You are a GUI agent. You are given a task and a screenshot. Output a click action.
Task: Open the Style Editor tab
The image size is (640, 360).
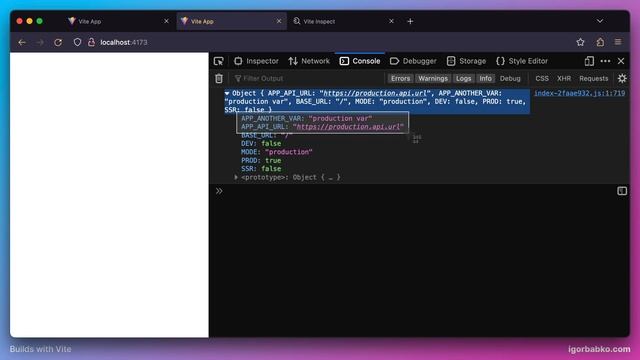pyautogui.click(x=522, y=61)
